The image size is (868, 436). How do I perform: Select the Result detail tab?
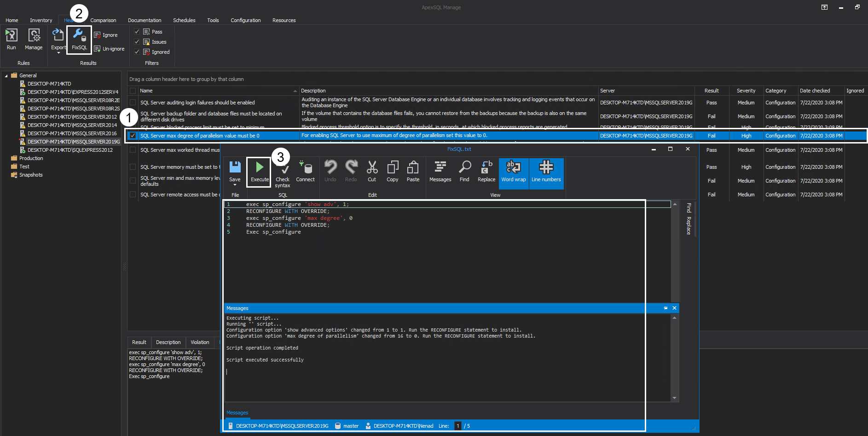click(139, 342)
